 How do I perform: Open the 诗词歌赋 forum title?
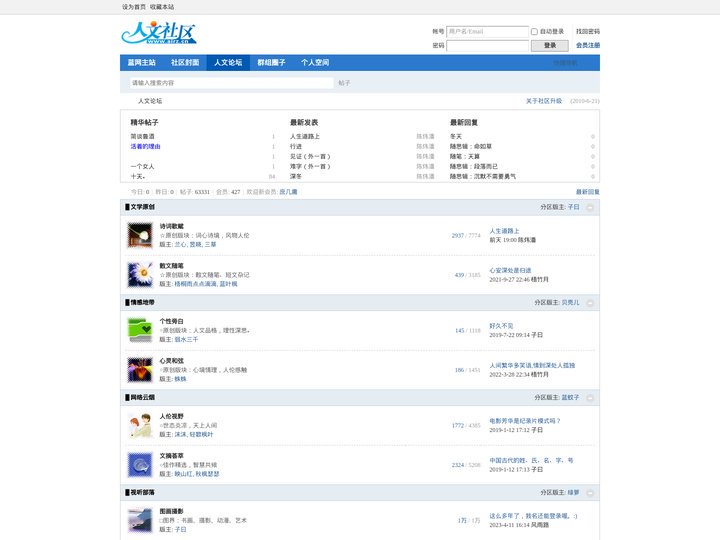[172, 226]
